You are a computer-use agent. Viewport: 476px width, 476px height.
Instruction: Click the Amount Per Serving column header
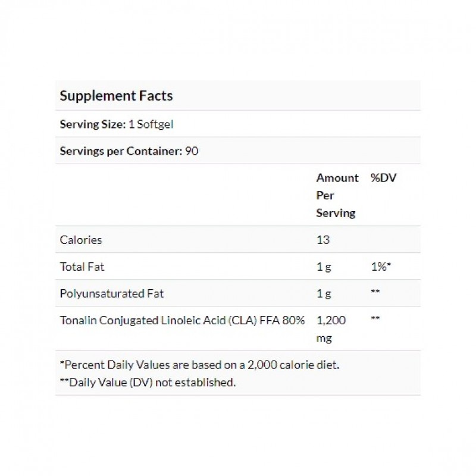click(x=337, y=195)
